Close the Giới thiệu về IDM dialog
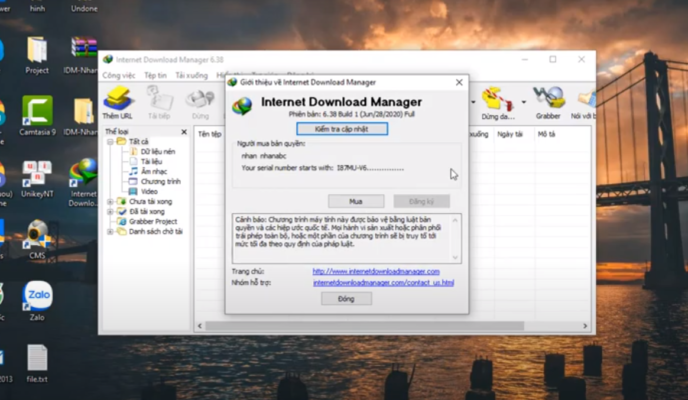Screen dimensions: 688x400 [x=459, y=82]
